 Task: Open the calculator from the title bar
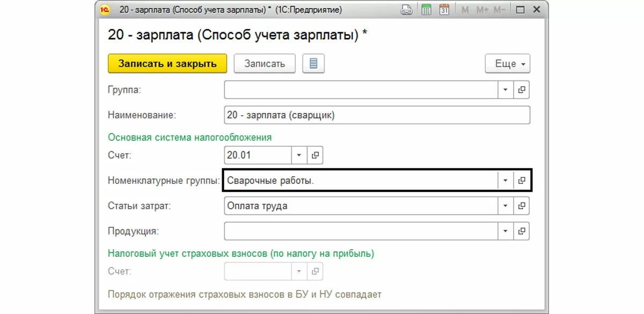pyautogui.click(x=426, y=9)
